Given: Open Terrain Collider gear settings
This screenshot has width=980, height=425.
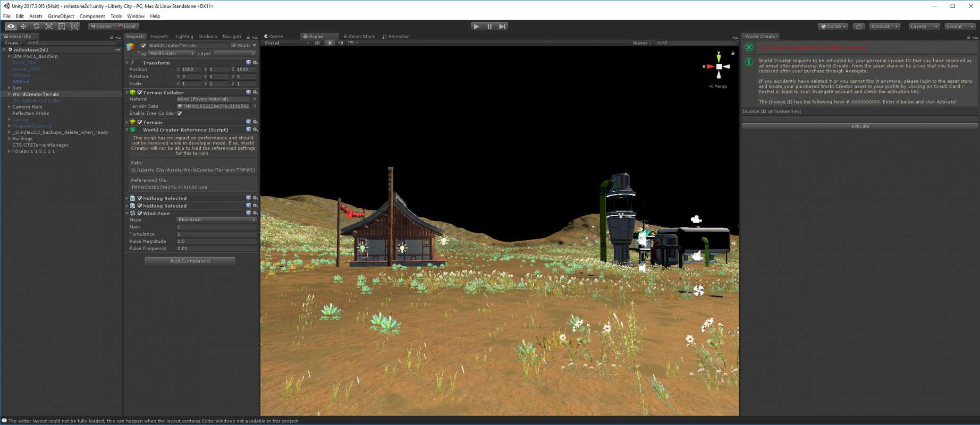Looking at the screenshot, I should (x=255, y=92).
